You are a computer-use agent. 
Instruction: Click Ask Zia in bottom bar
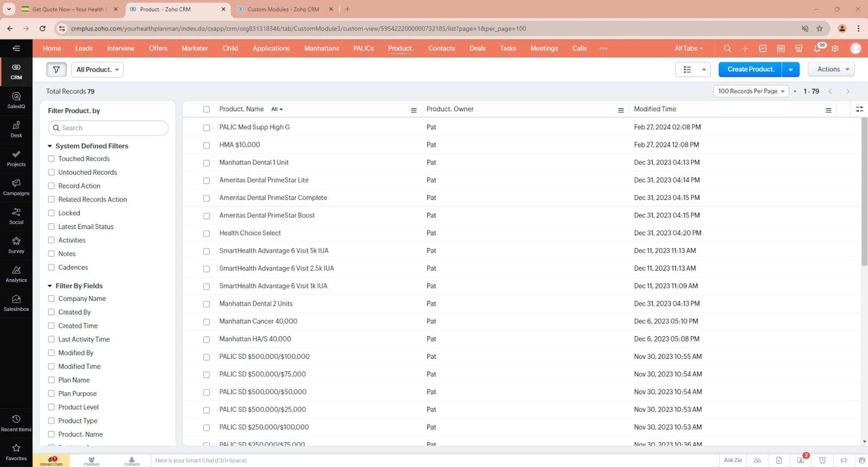732,460
